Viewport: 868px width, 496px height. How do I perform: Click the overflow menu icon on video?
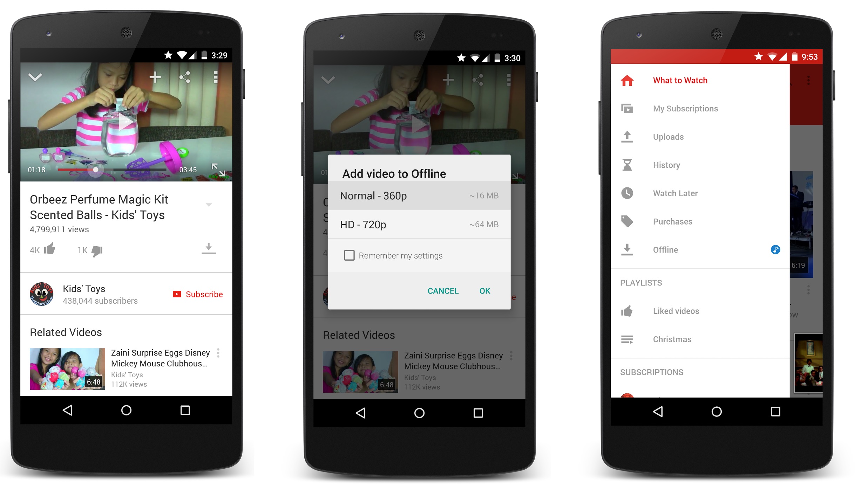pos(216,77)
